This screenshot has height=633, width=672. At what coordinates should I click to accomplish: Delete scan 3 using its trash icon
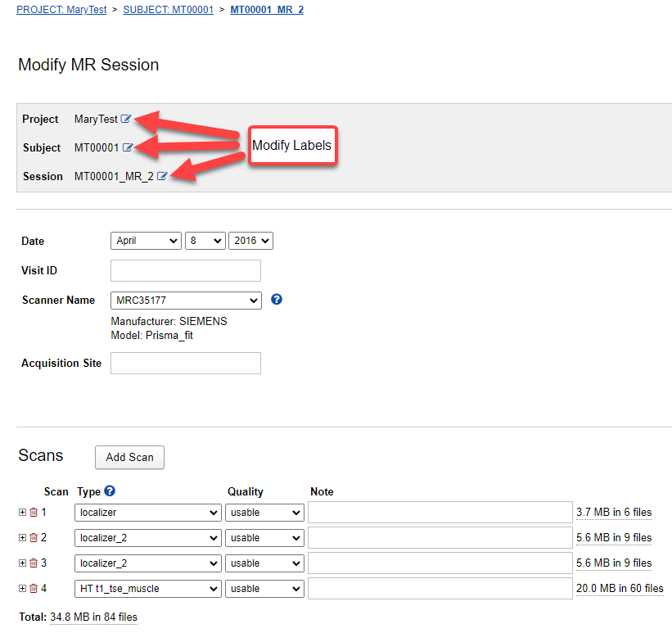[x=34, y=563]
